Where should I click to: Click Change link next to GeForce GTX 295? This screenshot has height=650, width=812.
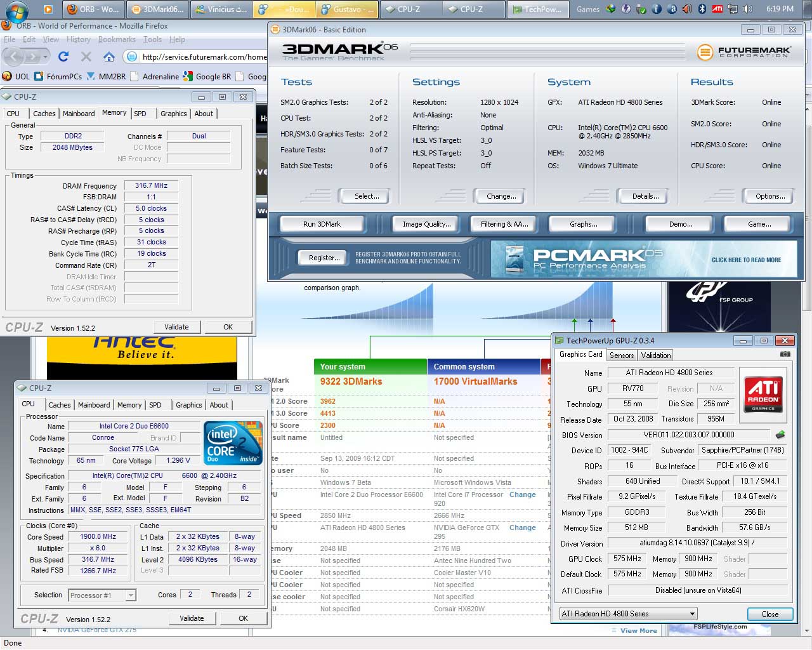coord(522,527)
